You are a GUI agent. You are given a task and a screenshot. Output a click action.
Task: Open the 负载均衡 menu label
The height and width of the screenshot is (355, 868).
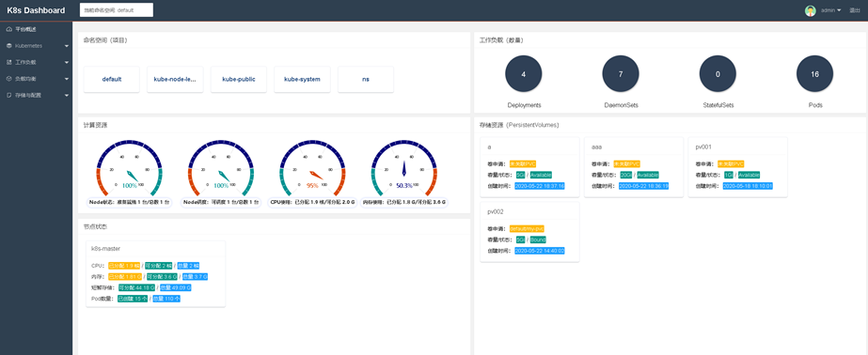[25, 79]
